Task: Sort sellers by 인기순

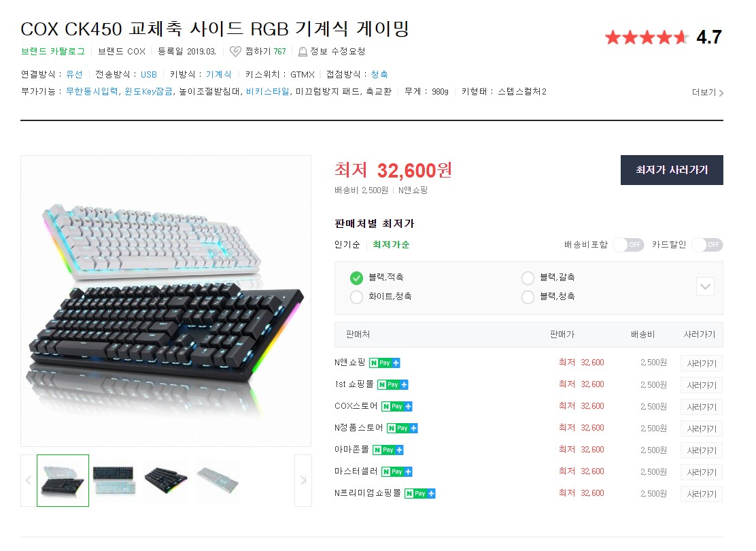Action: (x=347, y=245)
